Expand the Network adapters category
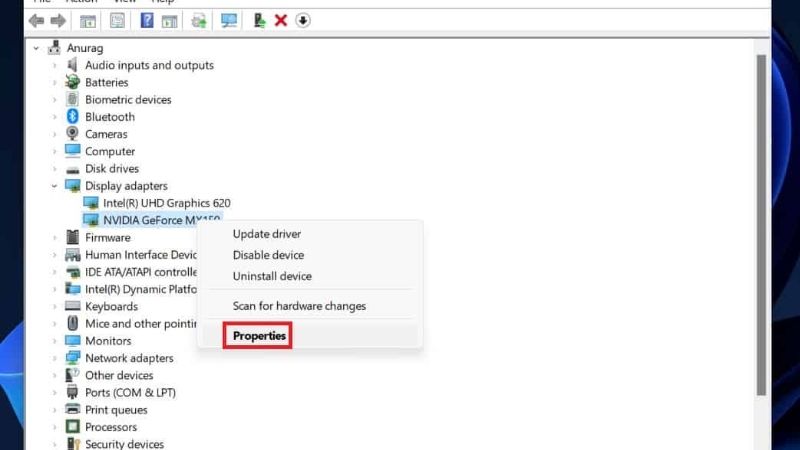Image resolution: width=800 pixels, height=450 pixels. click(x=55, y=358)
